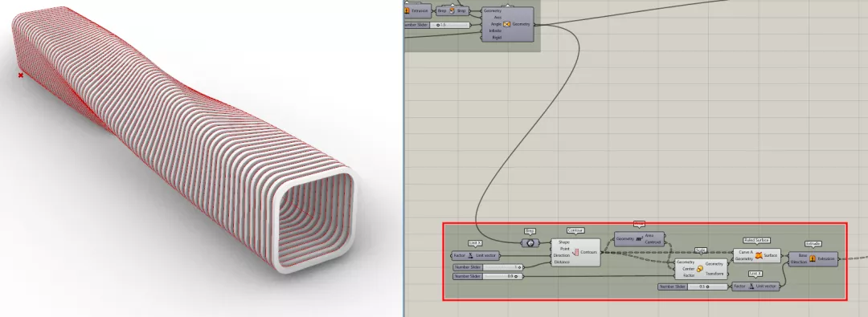868x317 pixels.
Task: Click the Unit X icon wired to Contour Direction
Action: pyautogui.click(x=470, y=255)
